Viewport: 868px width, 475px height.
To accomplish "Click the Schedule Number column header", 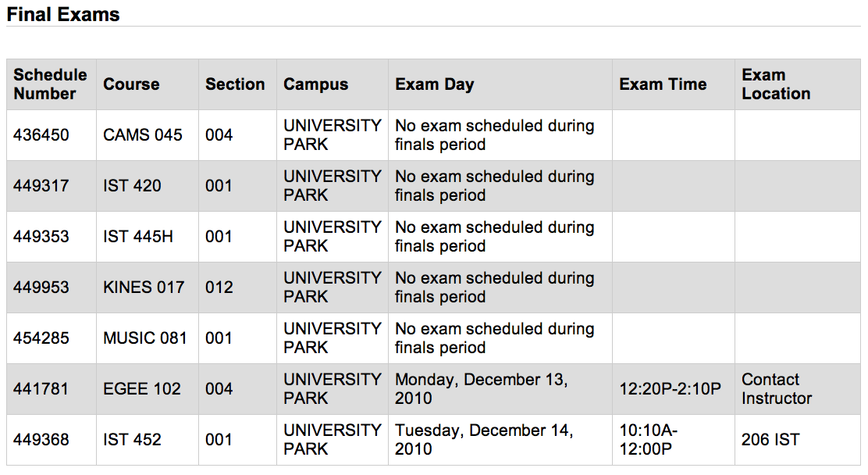I will (51, 84).
